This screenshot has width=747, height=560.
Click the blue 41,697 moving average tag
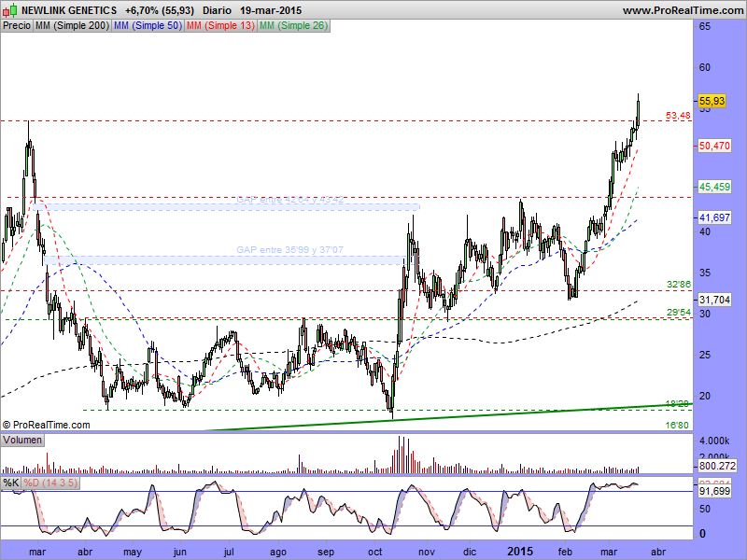(x=714, y=217)
